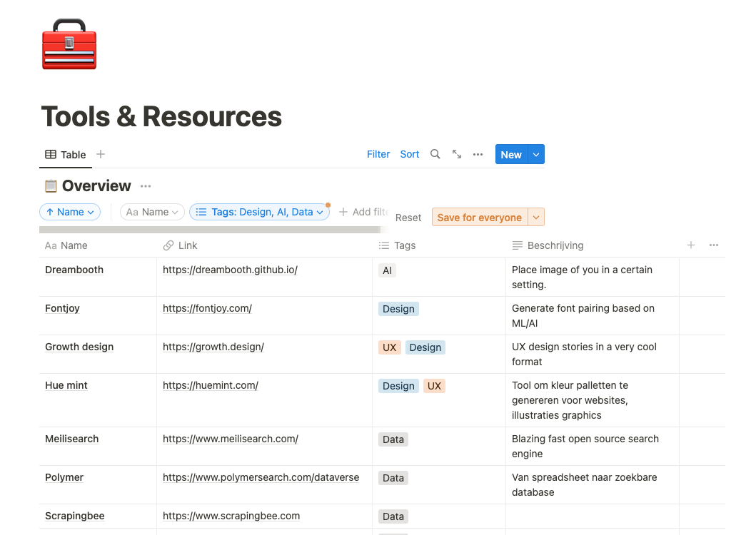Open the Hue mint page

pos(66,386)
